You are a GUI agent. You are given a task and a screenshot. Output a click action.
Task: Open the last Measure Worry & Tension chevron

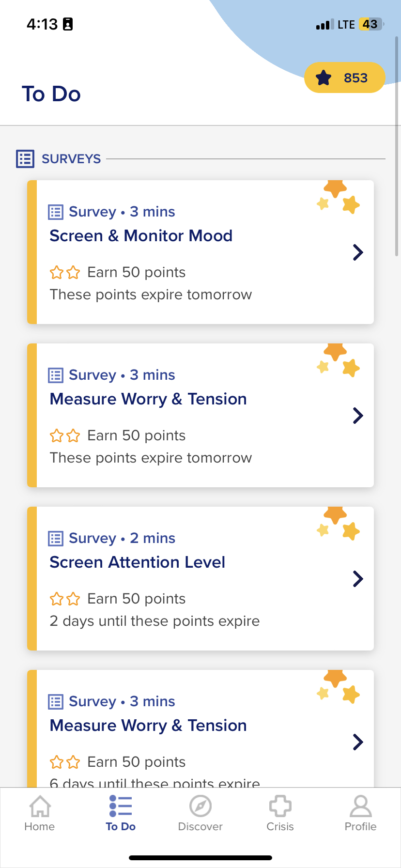[x=358, y=742]
